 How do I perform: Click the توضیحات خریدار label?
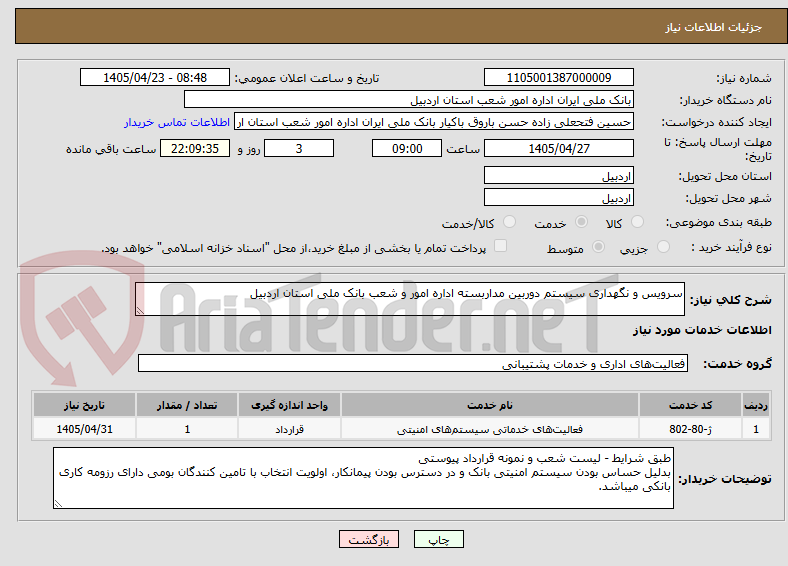725,479
